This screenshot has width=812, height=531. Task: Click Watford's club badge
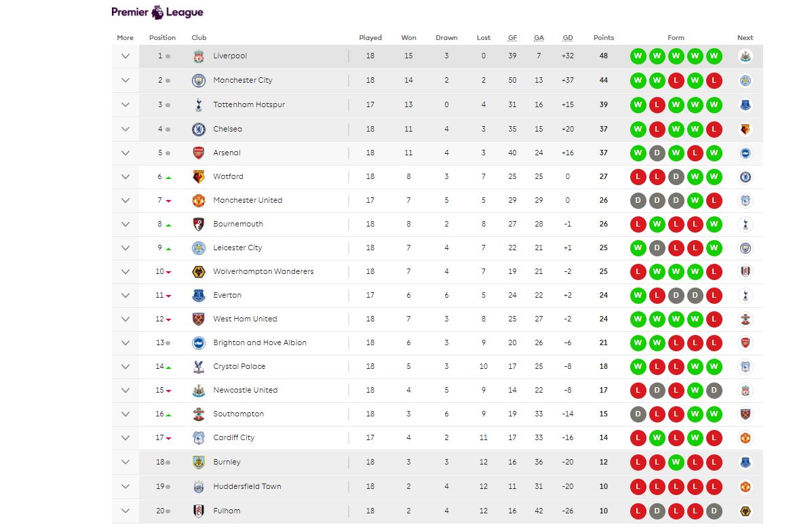(198, 176)
